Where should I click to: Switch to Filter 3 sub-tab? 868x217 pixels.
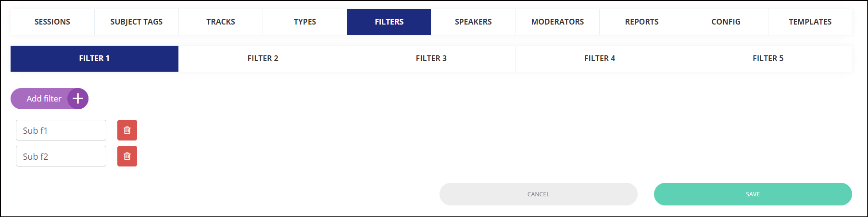click(x=431, y=58)
